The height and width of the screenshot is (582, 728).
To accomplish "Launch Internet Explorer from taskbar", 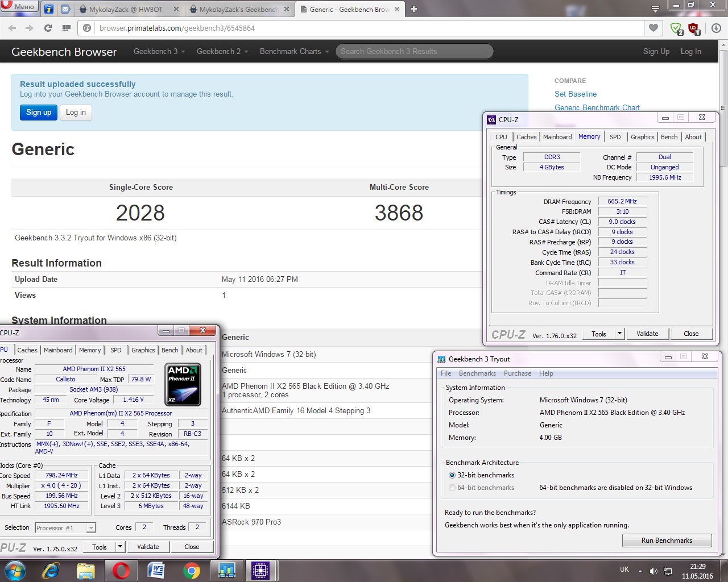I will (51, 571).
